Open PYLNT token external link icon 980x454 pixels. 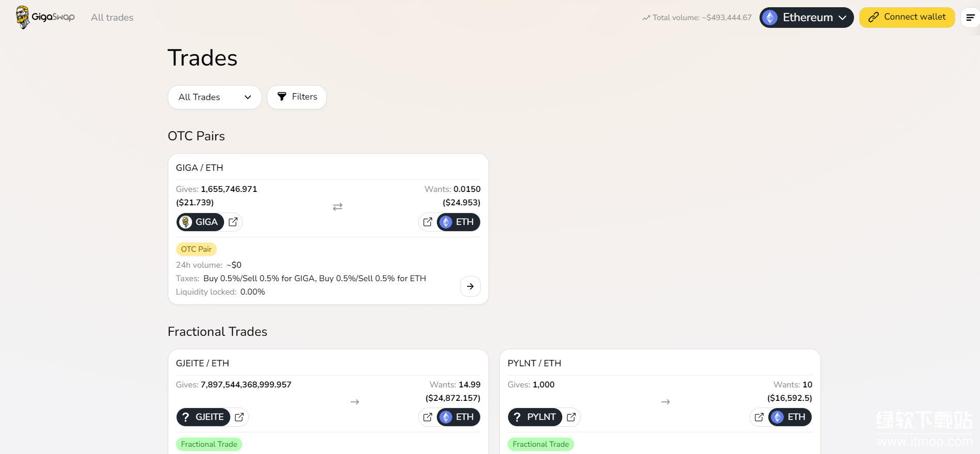pos(571,417)
